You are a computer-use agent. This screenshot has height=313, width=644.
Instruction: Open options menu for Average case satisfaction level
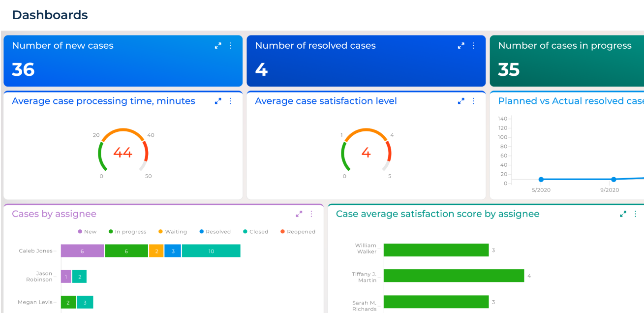coord(473,101)
